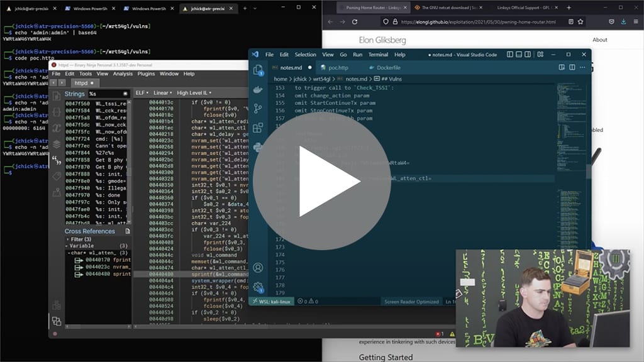Click WSL: kali-linux remote status indicator
644x362 pixels.
[272, 302]
